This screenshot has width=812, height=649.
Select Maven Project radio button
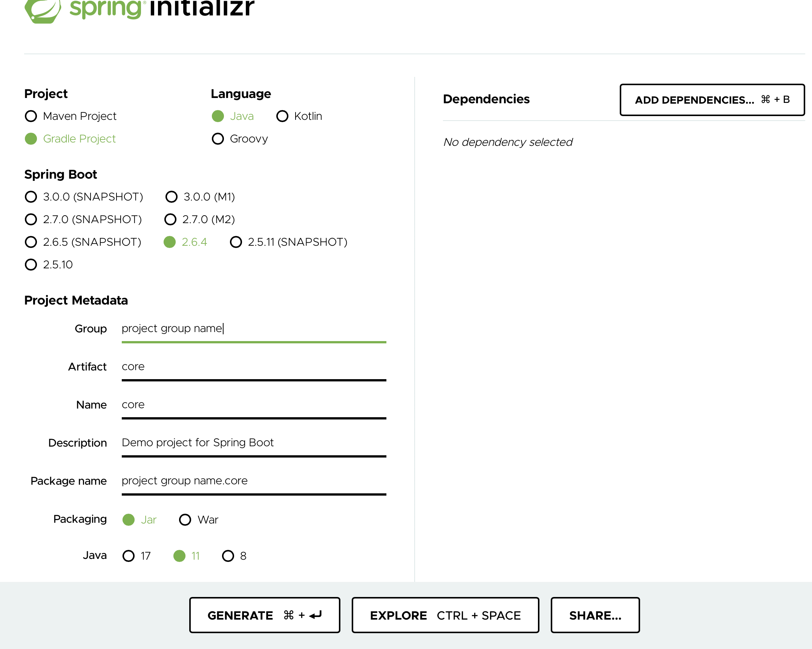[x=31, y=116]
